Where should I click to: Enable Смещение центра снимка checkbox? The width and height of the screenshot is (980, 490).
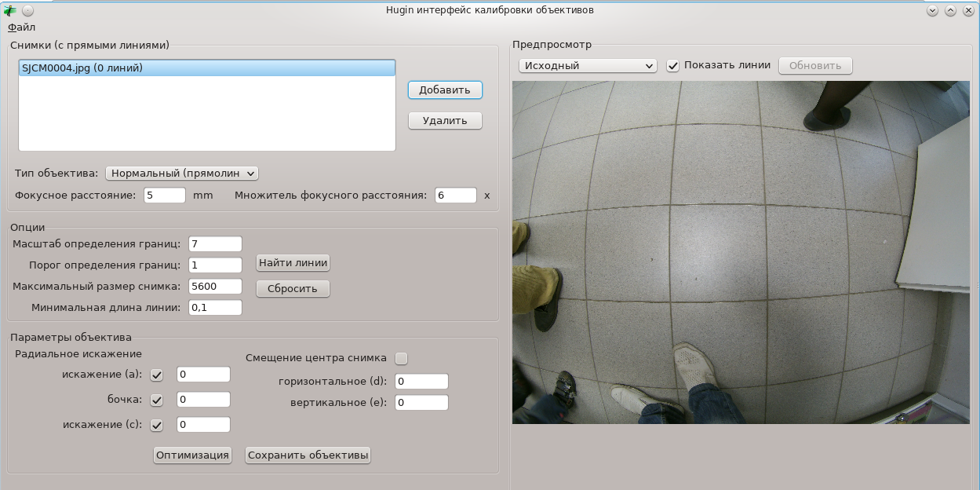[402, 359]
